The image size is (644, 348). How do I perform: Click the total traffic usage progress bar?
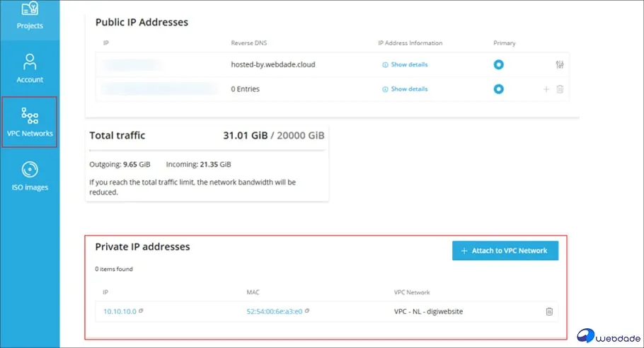click(x=207, y=150)
